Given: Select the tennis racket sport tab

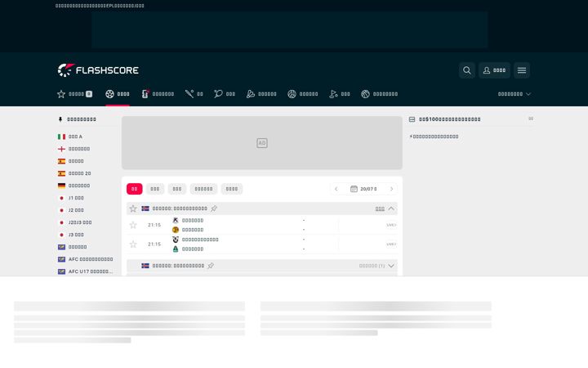Looking at the screenshot, I should tap(225, 94).
